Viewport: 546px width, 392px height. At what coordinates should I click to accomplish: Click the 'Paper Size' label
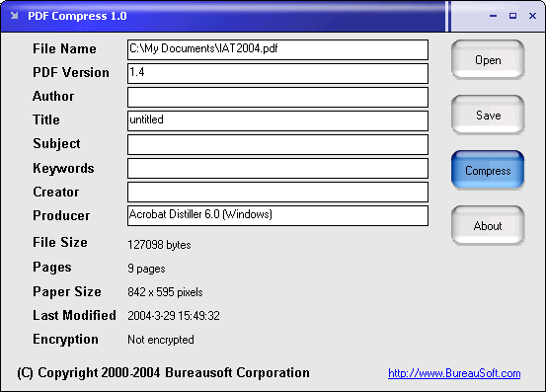[x=67, y=291]
